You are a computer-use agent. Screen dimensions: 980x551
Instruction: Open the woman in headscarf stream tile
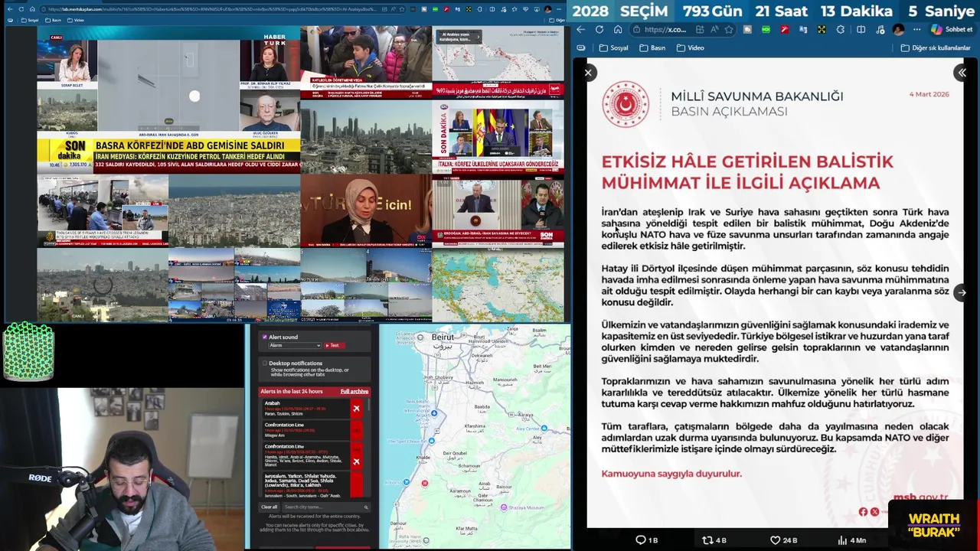pos(366,211)
